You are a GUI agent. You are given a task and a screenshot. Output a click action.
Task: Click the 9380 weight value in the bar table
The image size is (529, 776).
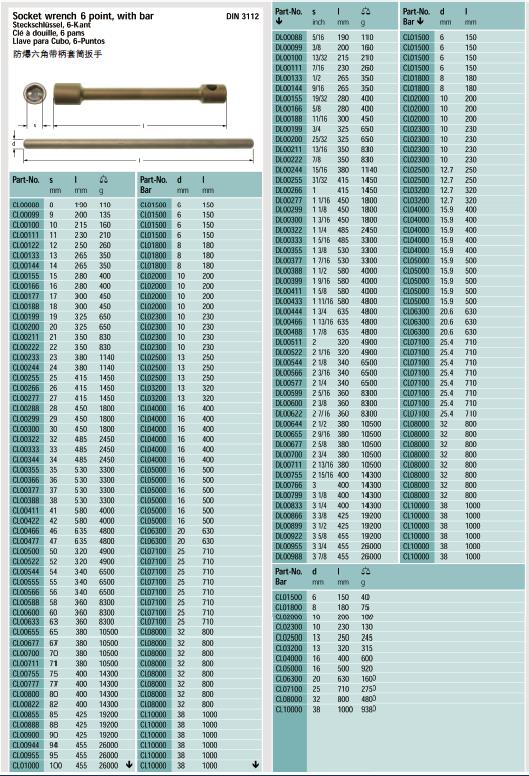click(369, 709)
